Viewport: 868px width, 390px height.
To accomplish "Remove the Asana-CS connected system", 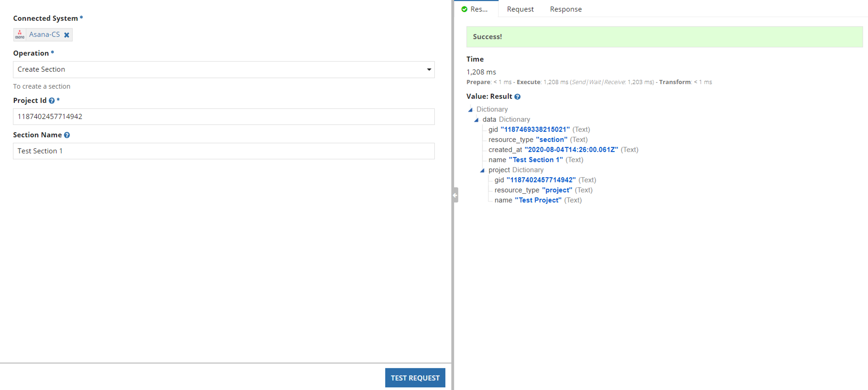I will tap(67, 35).
